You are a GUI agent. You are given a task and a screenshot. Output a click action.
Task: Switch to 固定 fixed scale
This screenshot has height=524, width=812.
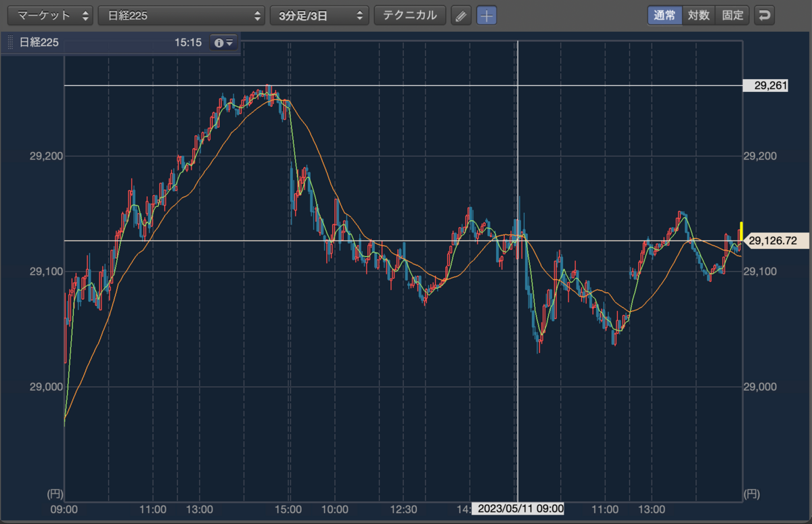point(732,16)
